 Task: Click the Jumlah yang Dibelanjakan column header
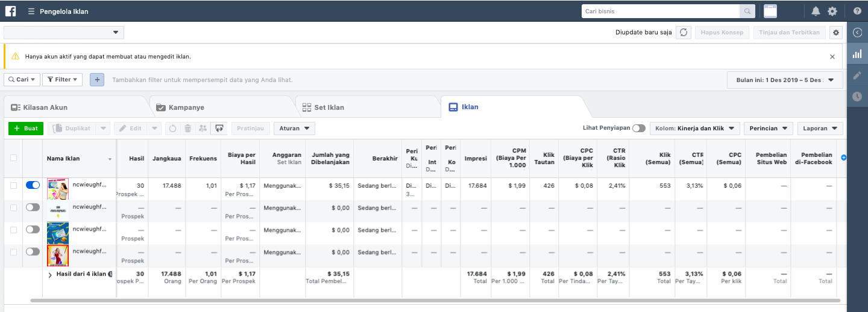(x=329, y=159)
